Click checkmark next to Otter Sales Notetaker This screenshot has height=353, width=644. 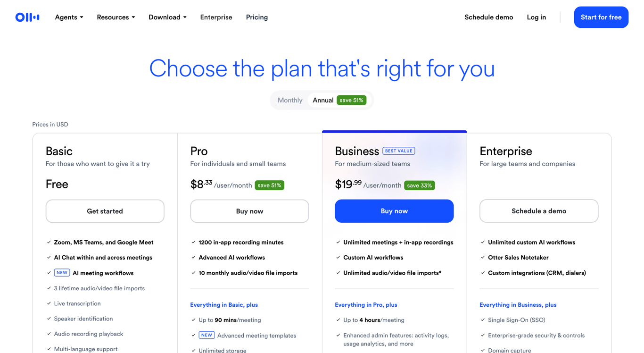pyautogui.click(x=483, y=258)
